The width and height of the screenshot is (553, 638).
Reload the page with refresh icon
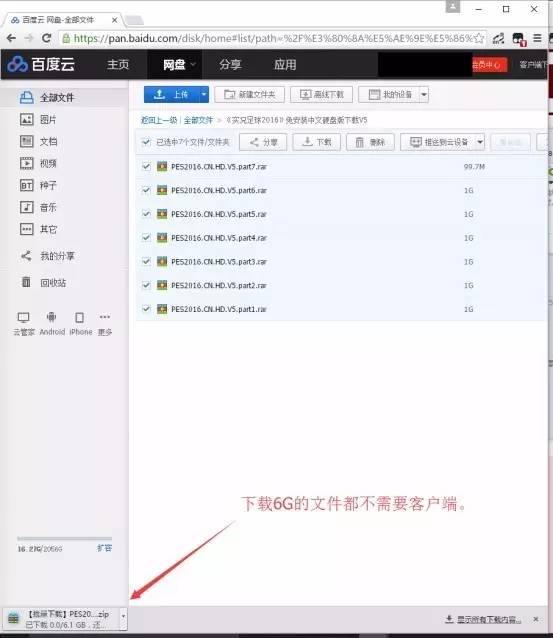(x=46, y=38)
